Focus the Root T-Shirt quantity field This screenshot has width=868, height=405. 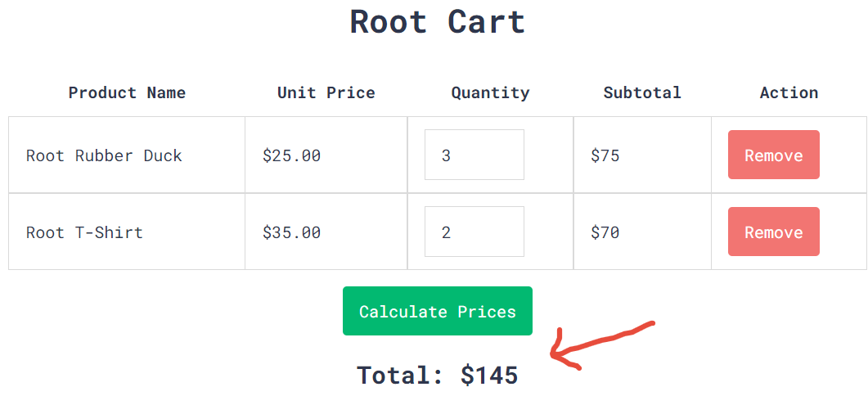point(474,232)
